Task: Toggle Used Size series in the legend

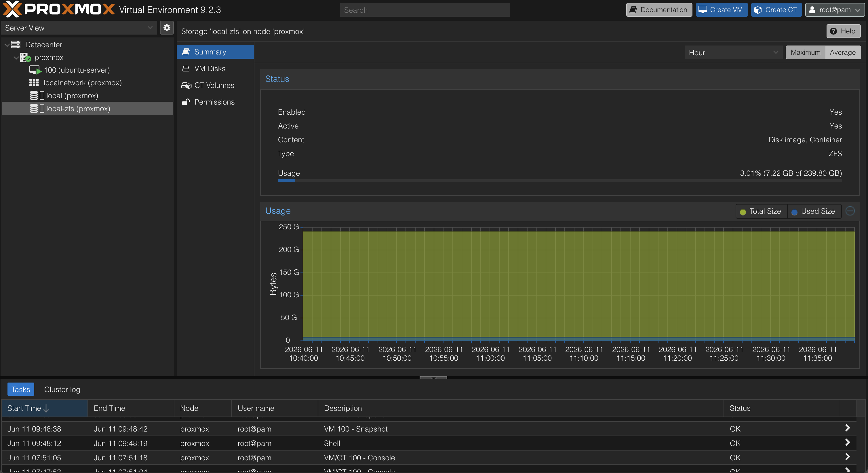Action: pos(814,211)
